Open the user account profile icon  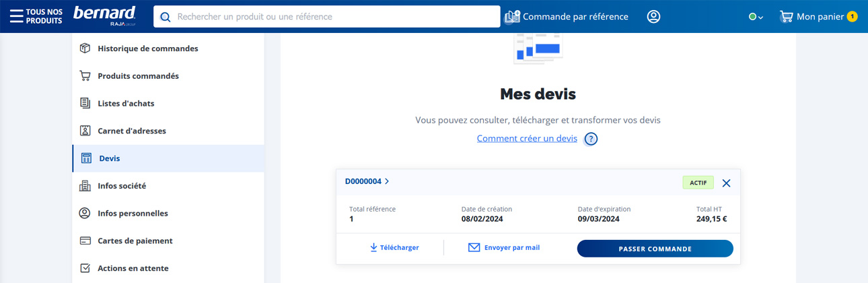[x=653, y=17]
